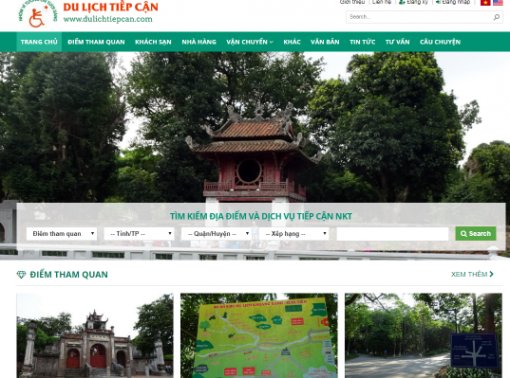510x378 pixels.
Task: Open the Câu chuyện menu item
Action: click(x=440, y=42)
